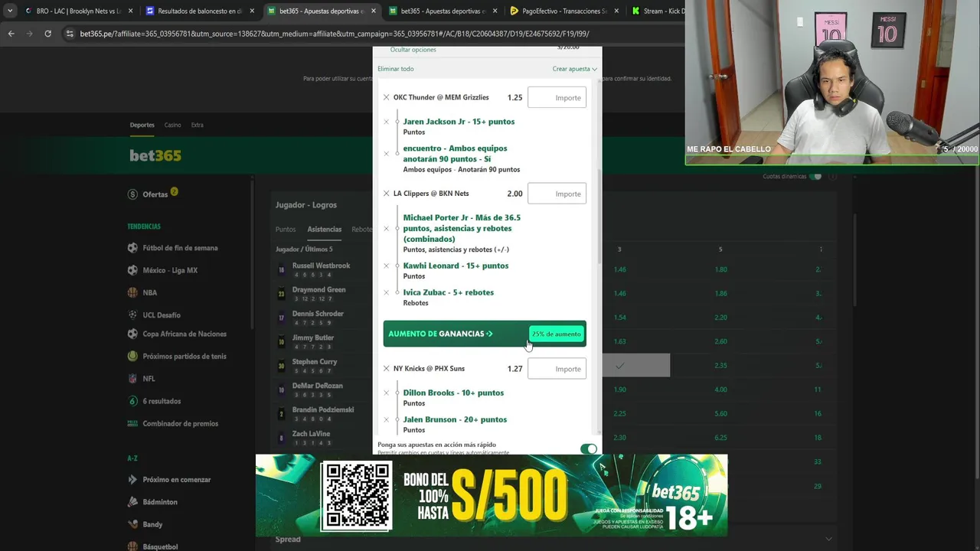Viewport: 980px width, 551px height.
Task: Click the stake field for OKC Thunder bet
Action: pyautogui.click(x=557, y=98)
